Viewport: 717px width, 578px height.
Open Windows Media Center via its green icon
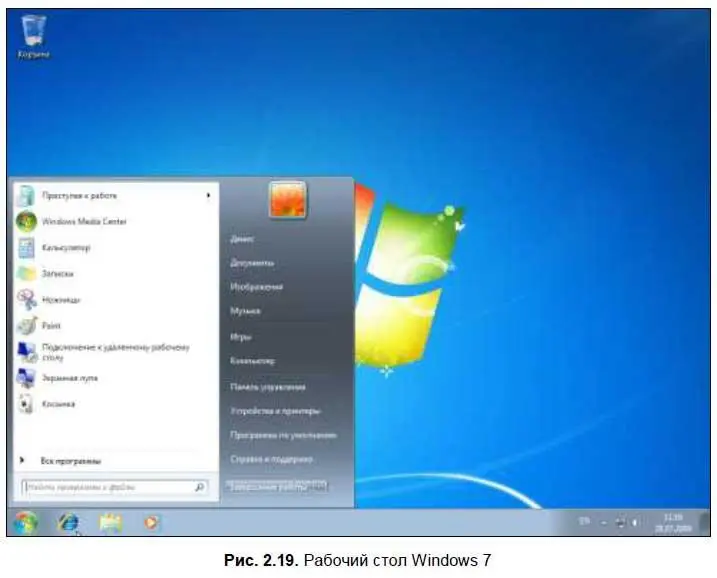[27, 221]
